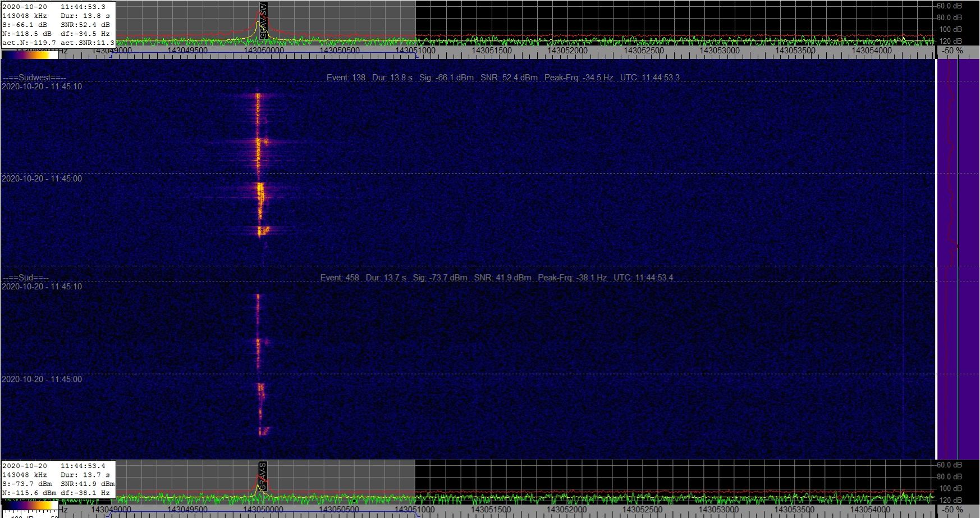Click the color palette bar under upper info box

(30, 54)
